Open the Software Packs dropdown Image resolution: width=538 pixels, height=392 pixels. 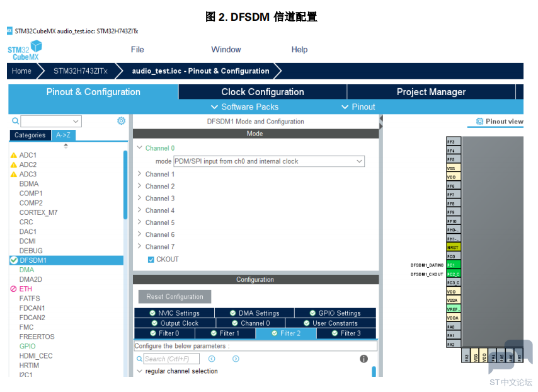tap(244, 107)
